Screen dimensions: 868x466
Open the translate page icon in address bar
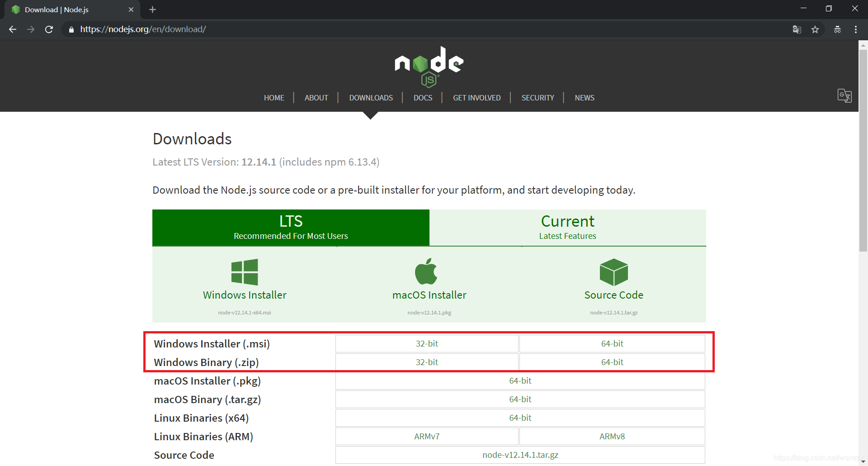[797, 29]
